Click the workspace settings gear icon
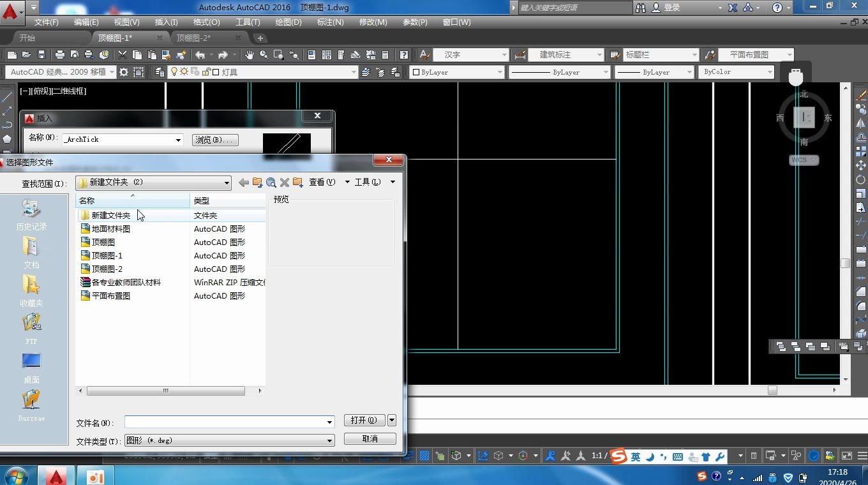Screen dimensions: 868x485 click(x=124, y=72)
